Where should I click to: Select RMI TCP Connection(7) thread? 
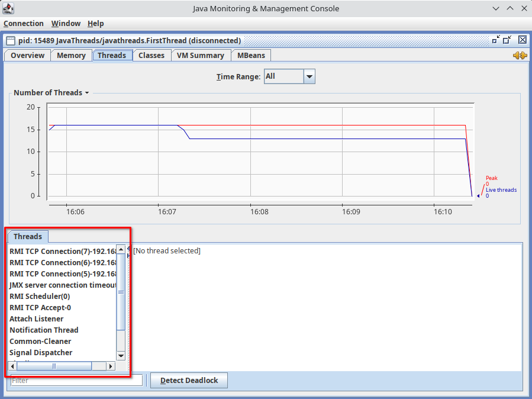tap(63, 252)
